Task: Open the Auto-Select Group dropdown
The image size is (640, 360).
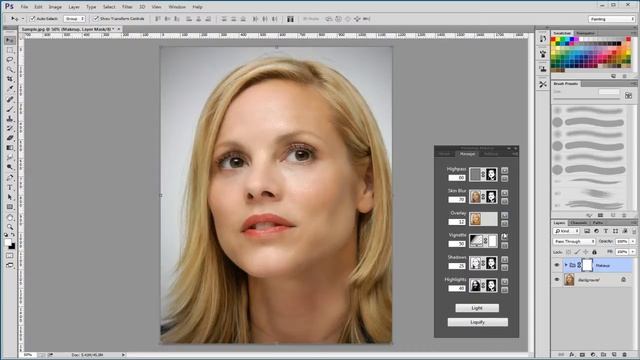Action: (74, 19)
